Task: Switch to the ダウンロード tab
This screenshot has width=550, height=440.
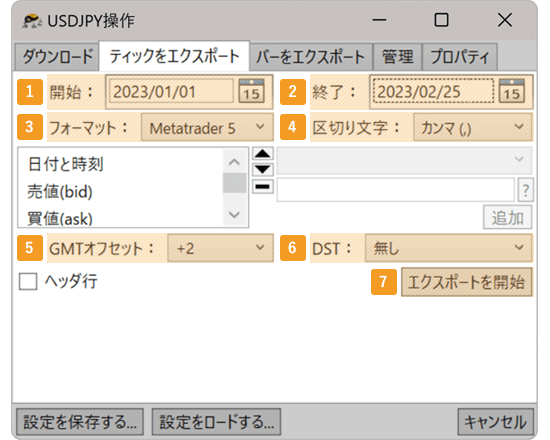Action: point(58,56)
